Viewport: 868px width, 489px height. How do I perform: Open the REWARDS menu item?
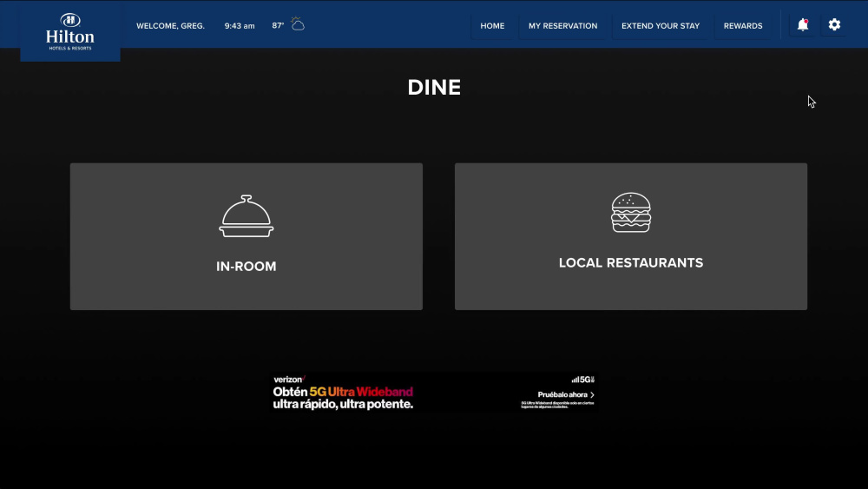click(743, 26)
